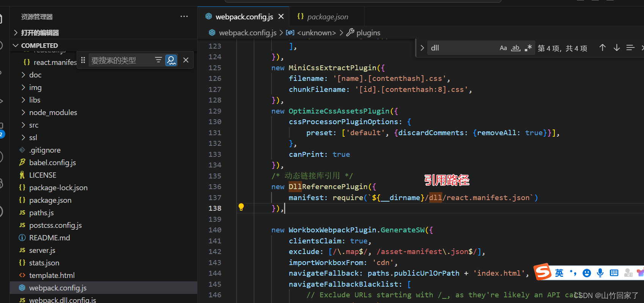The width and height of the screenshot is (644, 303).
Task: Toggle filter mode in tree search widget
Action: point(159,60)
